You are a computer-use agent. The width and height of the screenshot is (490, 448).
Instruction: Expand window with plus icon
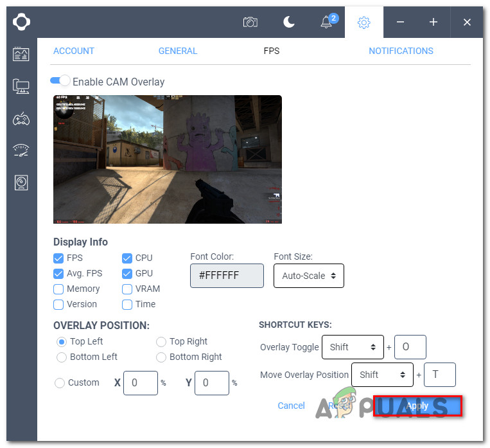433,22
